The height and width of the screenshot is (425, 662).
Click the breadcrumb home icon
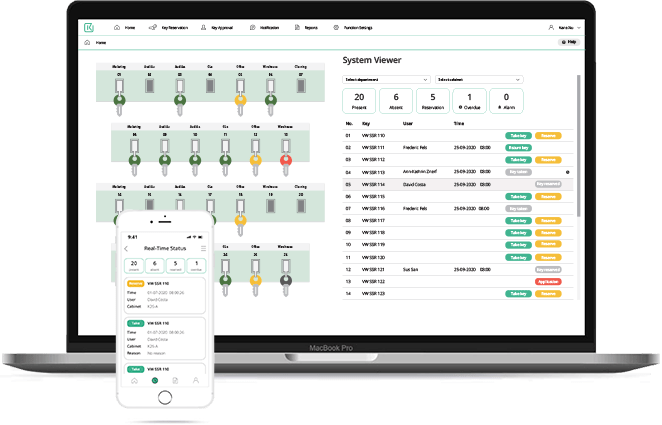(x=87, y=43)
